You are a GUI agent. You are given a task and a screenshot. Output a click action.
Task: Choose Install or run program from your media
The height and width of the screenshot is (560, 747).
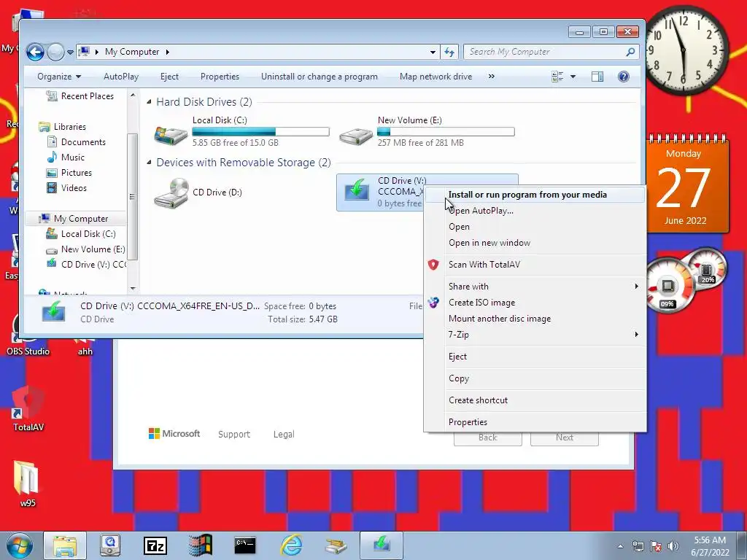(x=527, y=194)
